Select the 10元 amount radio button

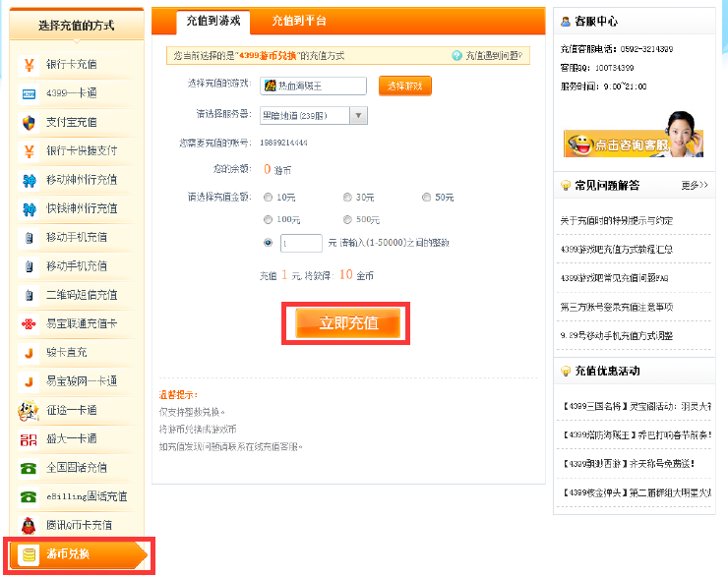coord(268,198)
